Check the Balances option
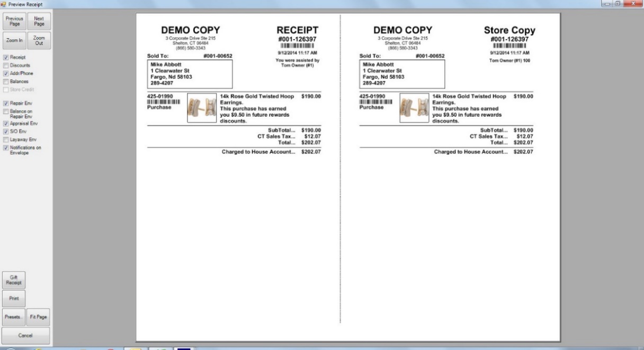644x350 pixels. (x=6, y=82)
